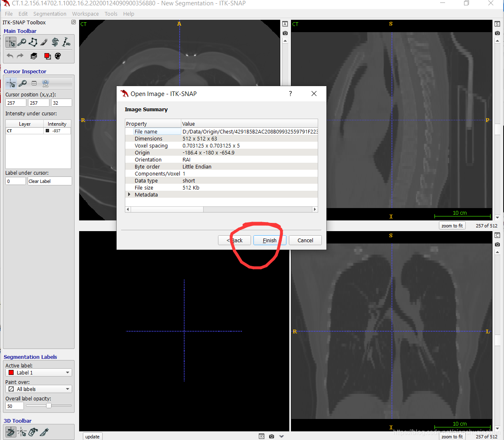
Task: Click the Undo arrow in Main Toolbar
Action: click(x=10, y=56)
